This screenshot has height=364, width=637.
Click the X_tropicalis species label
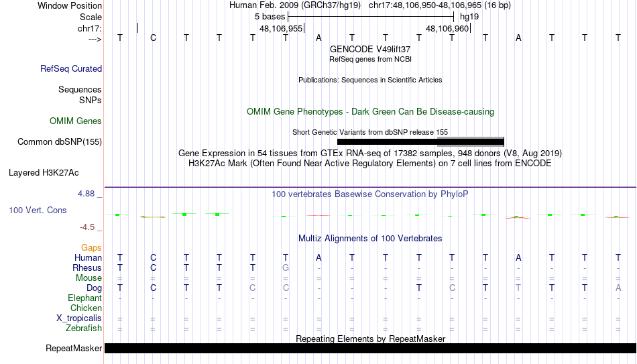(x=79, y=318)
